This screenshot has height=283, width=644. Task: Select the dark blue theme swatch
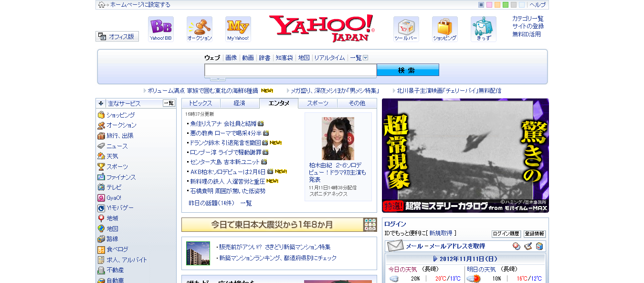tap(481, 5)
